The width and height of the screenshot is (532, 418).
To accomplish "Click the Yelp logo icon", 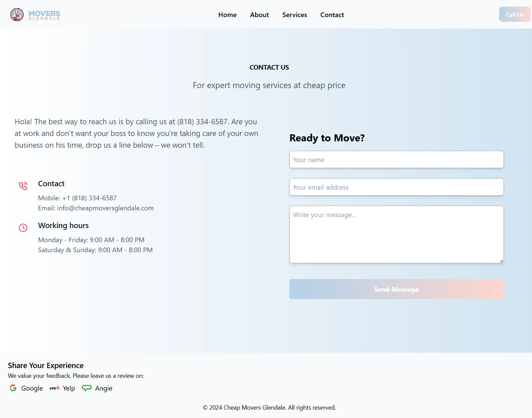I will (55, 388).
